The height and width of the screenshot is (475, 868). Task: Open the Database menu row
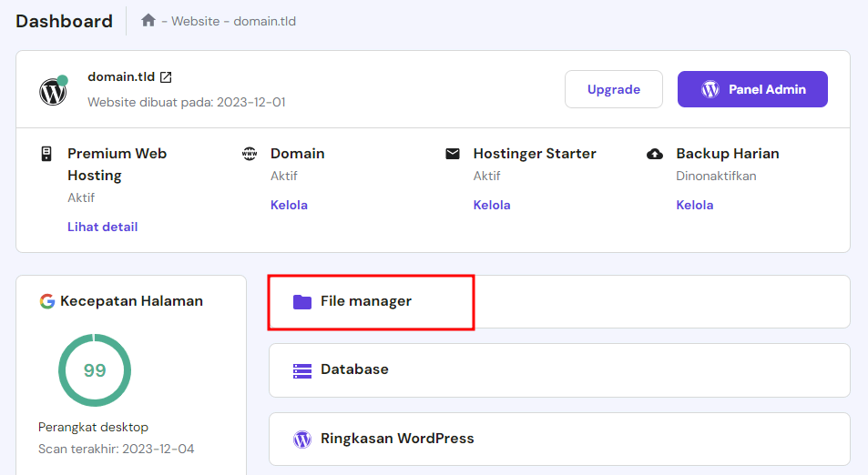tap(558, 370)
